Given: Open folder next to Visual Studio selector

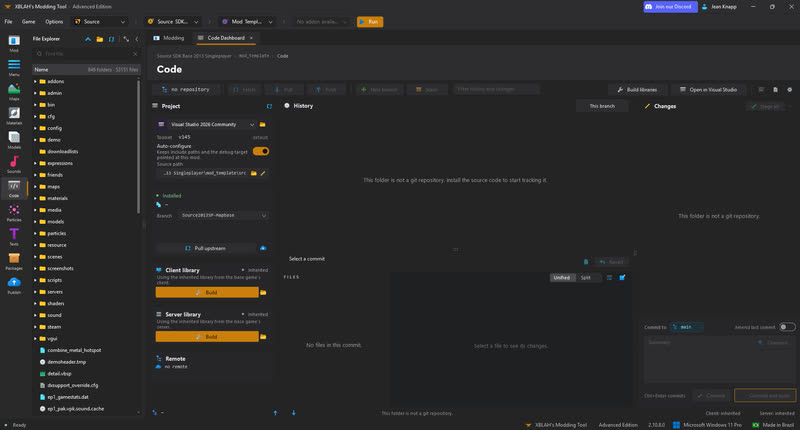Looking at the screenshot, I should point(263,124).
